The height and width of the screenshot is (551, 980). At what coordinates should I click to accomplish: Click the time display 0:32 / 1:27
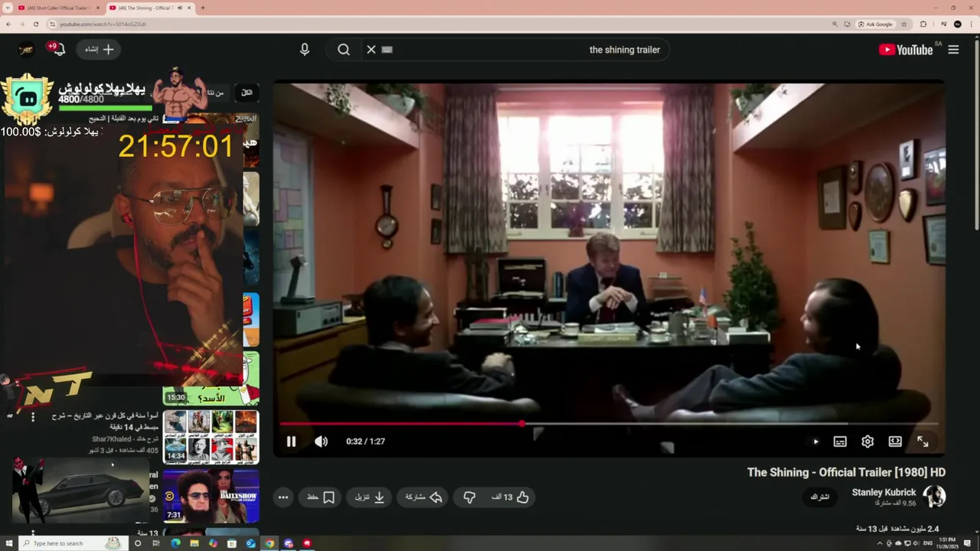pos(365,442)
